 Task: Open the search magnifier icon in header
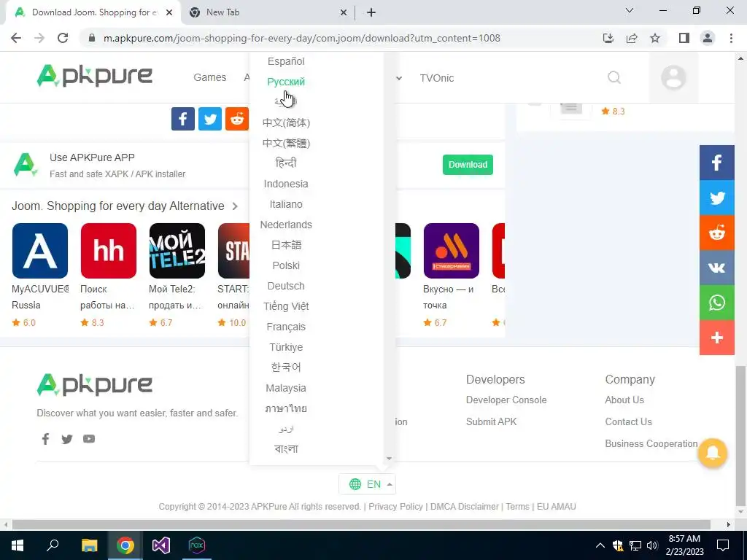click(x=614, y=77)
